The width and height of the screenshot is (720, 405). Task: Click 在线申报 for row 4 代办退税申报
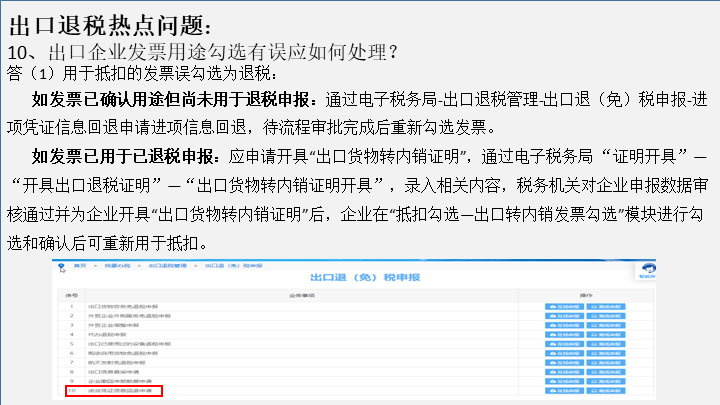coord(564,335)
